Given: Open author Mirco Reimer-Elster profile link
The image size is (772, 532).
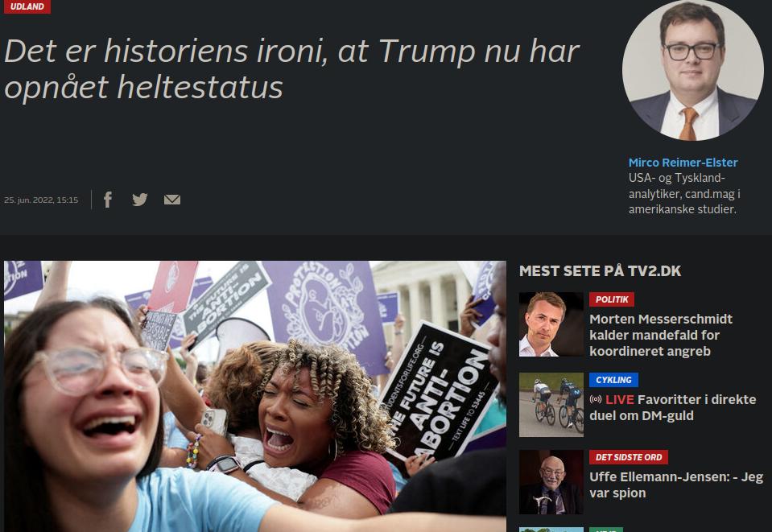Looking at the screenshot, I should (683, 163).
